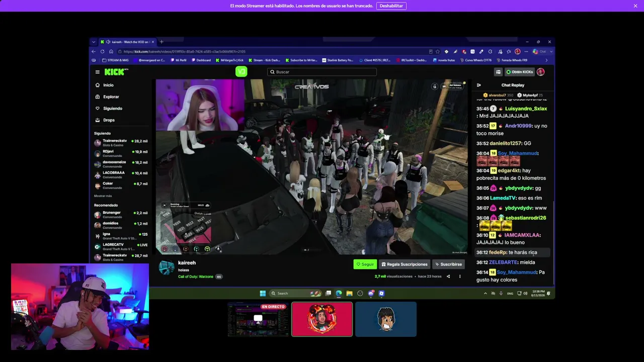
Task: Click the Seguir button
Action: [x=365, y=264]
